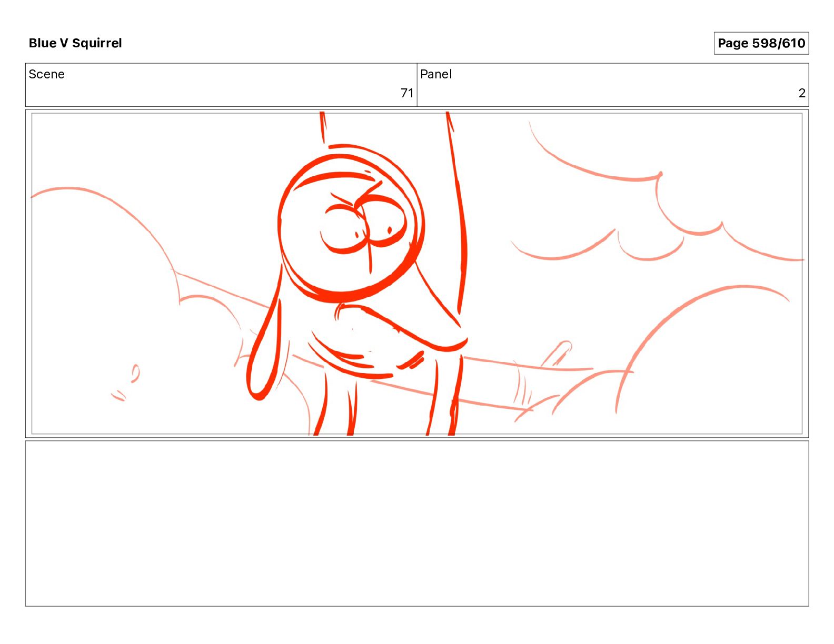Select the scene number 71
This screenshot has width=834, height=644.
click(407, 93)
